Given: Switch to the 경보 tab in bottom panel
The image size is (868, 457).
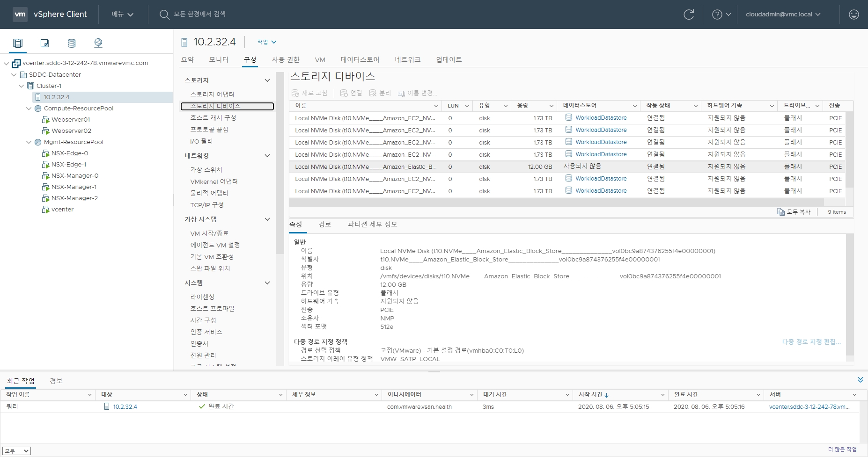Looking at the screenshot, I should (x=56, y=381).
